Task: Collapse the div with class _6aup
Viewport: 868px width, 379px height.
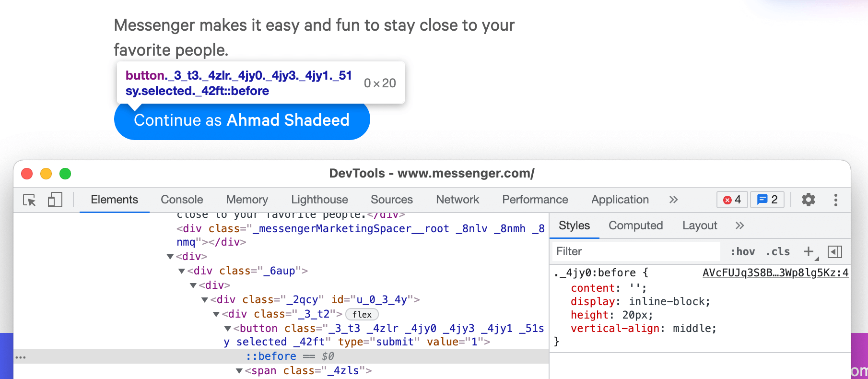Action: pos(182,271)
